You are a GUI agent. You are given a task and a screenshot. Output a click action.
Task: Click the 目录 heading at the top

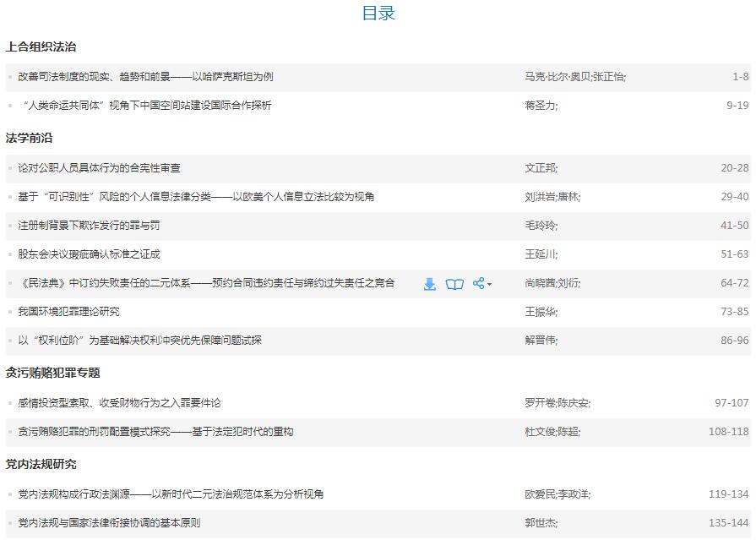point(378,14)
